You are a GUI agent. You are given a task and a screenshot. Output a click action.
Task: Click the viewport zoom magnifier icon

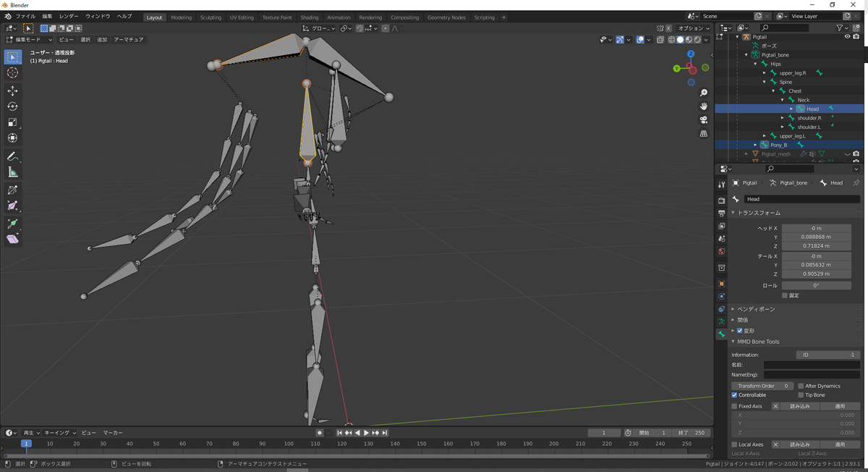(x=704, y=93)
